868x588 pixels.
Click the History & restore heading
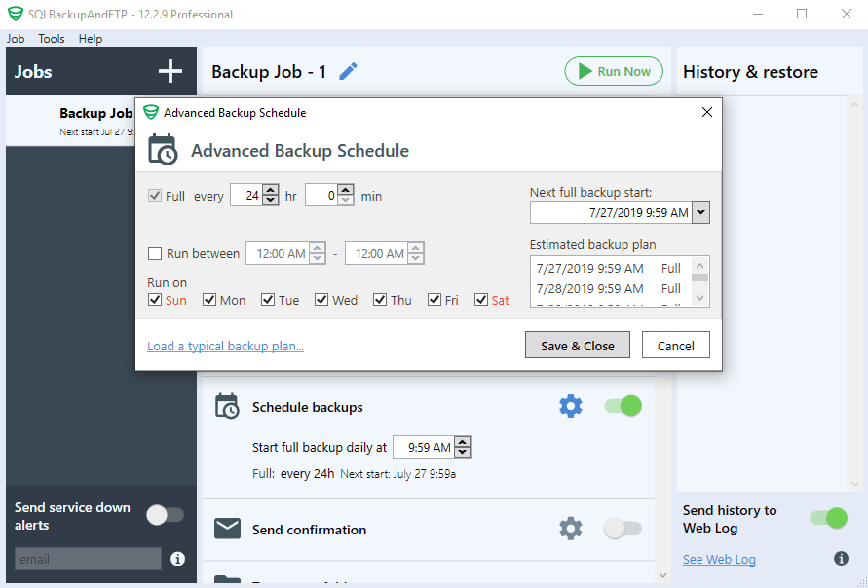750,71
